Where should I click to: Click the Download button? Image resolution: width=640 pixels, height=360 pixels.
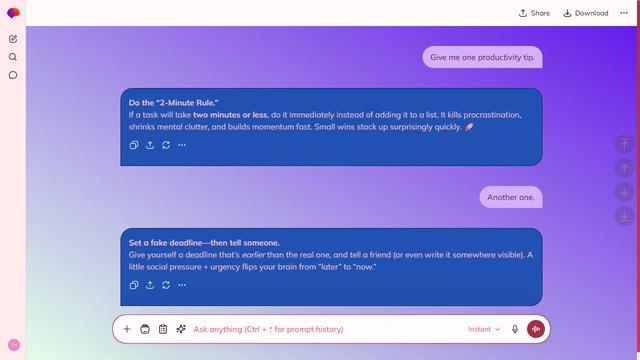[586, 13]
